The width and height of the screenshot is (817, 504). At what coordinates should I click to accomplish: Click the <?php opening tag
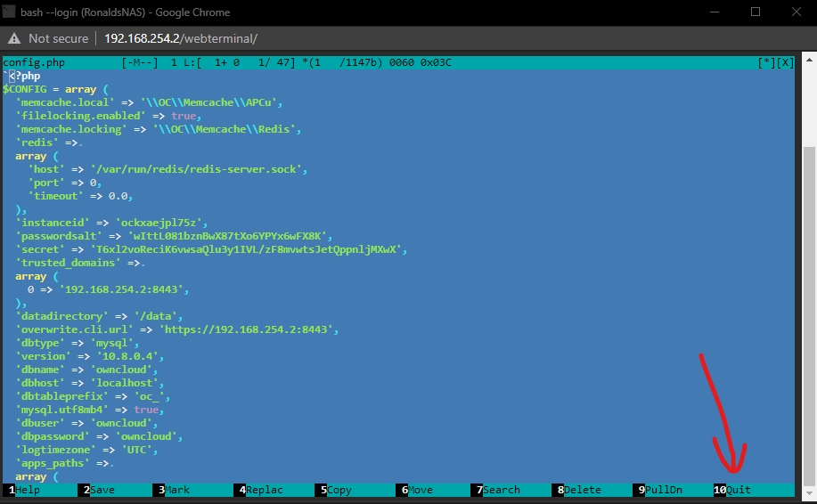(x=24, y=76)
